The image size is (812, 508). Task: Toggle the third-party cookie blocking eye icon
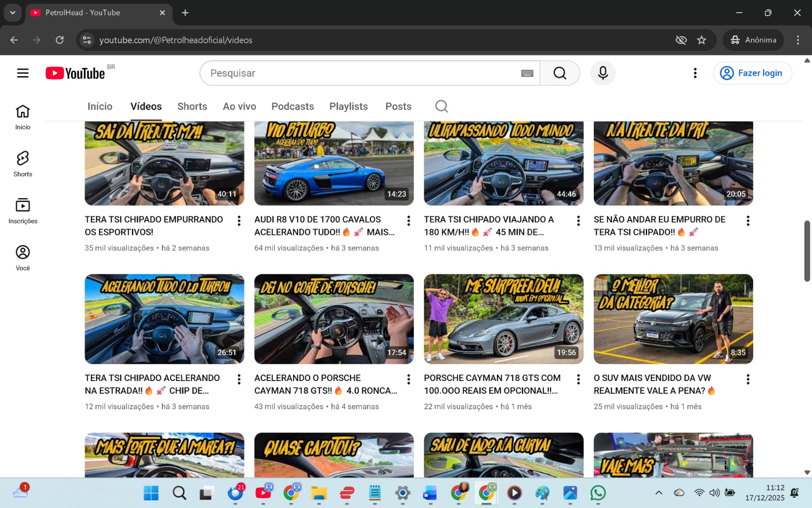click(681, 40)
